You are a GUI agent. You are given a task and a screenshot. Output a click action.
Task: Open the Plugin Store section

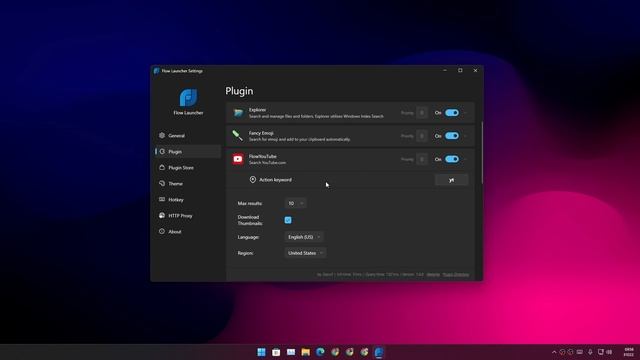click(x=188, y=167)
